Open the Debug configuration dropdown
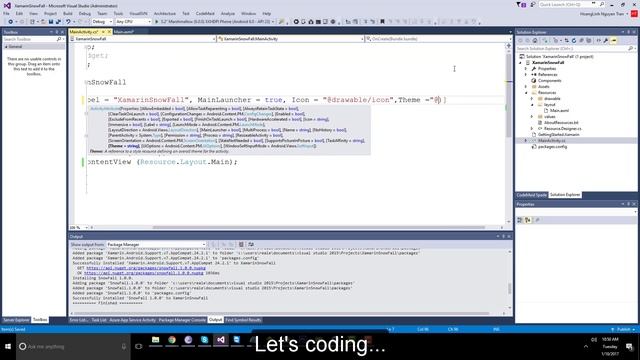This screenshot has width=640, height=360. coord(102,22)
